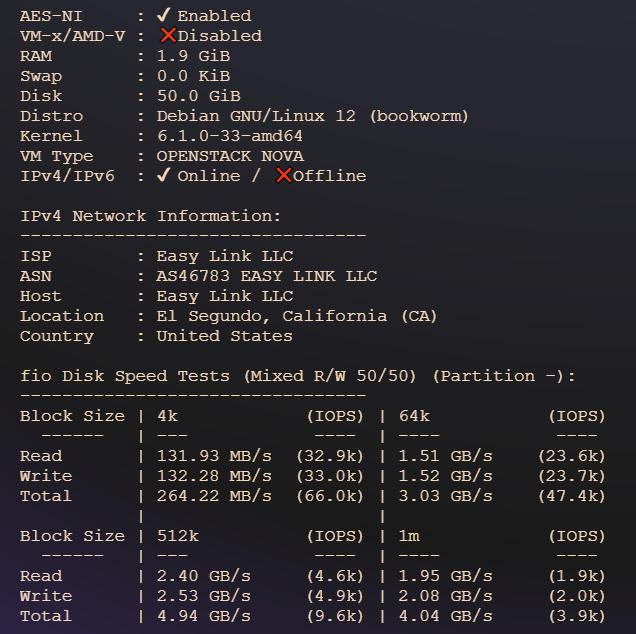Click the 64k write speed 1.52 GB/s
636x634 pixels.
pos(445,476)
